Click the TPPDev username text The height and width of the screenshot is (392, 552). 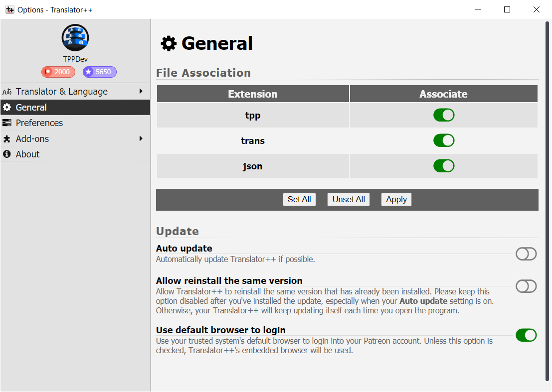point(75,59)
